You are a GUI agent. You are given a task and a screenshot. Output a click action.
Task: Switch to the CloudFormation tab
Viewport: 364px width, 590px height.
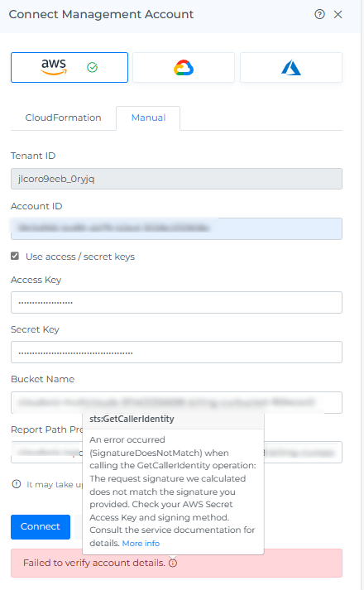point(63,118)
